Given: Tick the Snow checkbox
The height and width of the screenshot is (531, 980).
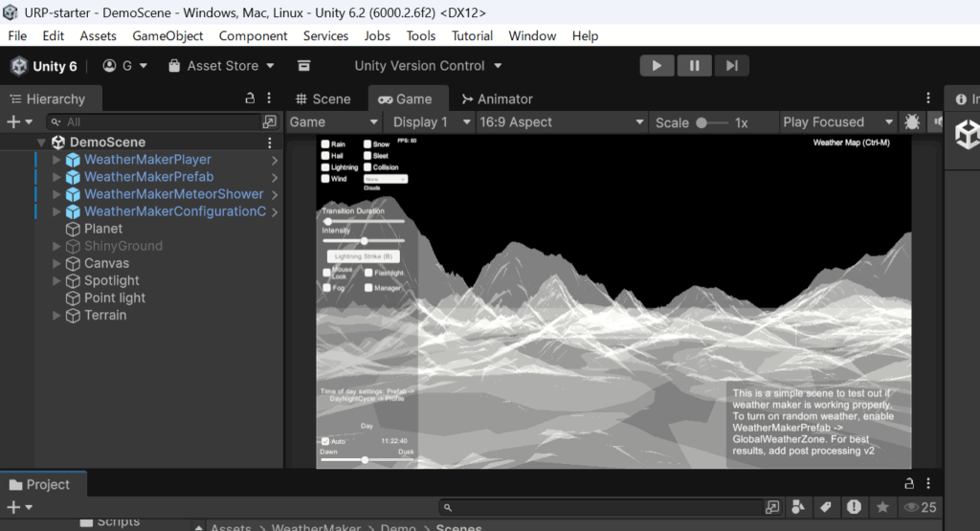Looking at the screenshot, I should (367, 144).
